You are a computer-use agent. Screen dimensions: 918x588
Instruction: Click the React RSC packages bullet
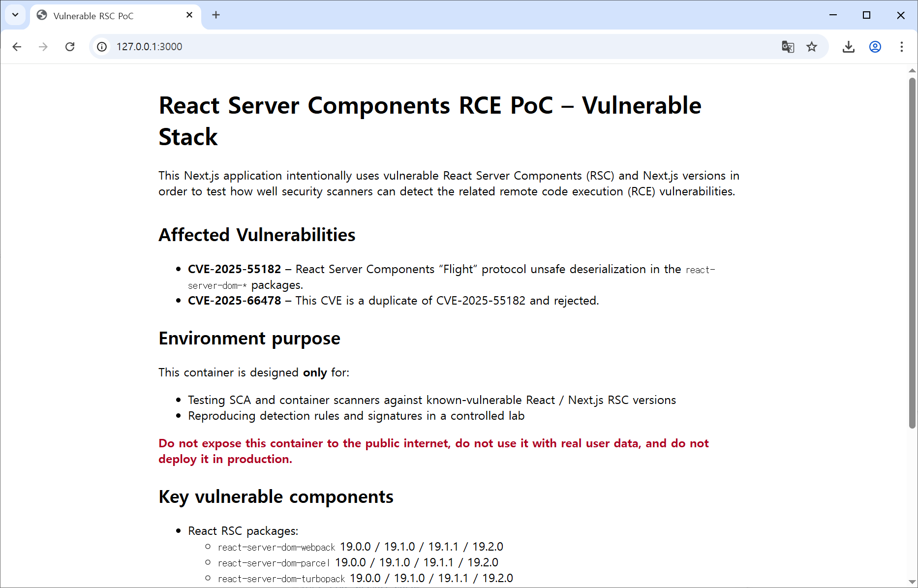pos(243,531)
